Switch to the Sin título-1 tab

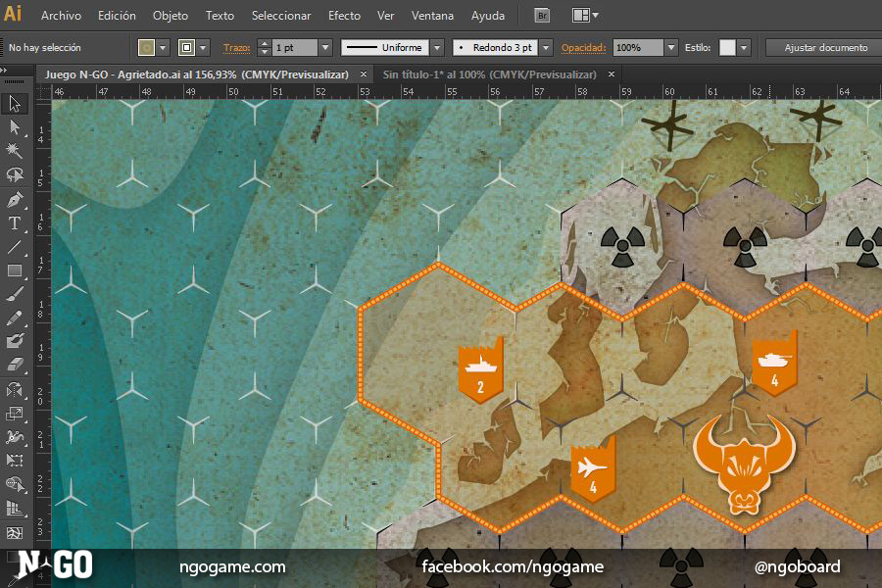pos(489,73)
